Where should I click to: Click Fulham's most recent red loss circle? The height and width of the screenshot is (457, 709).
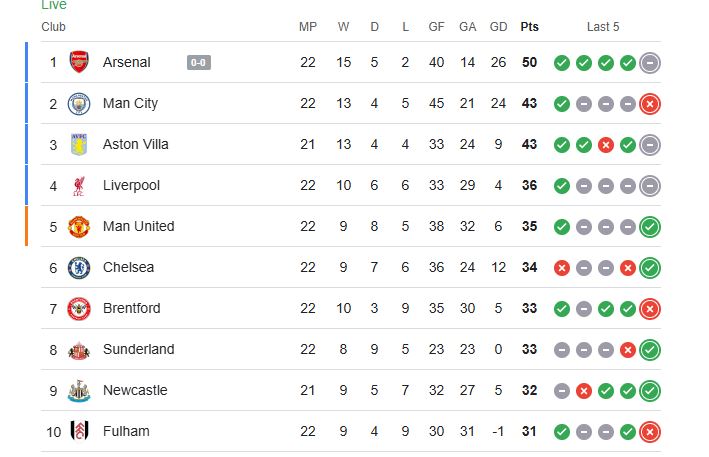click(x=650, y=432)
